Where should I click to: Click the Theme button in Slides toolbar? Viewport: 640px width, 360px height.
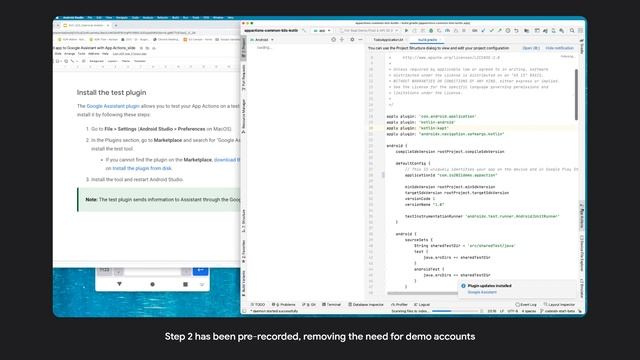(x=126, y=61)
